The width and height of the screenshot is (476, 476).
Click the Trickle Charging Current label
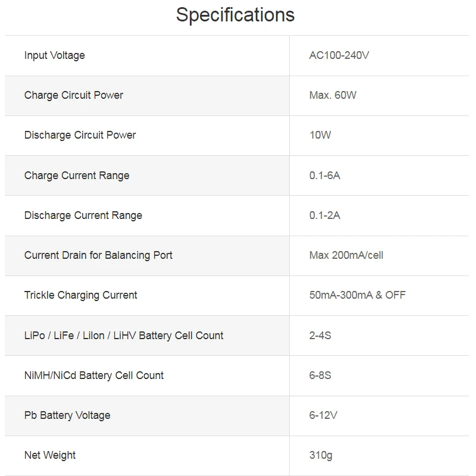81,295
